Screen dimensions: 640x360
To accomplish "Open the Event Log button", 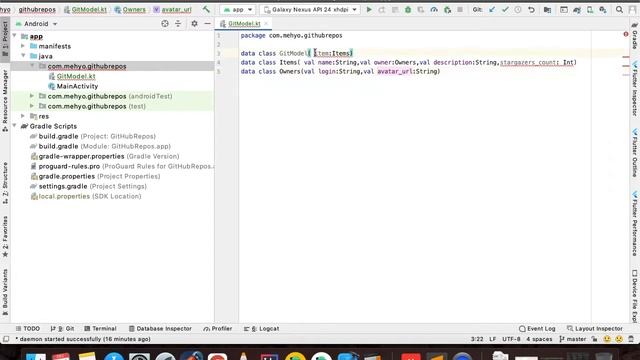I will point(537,329).
